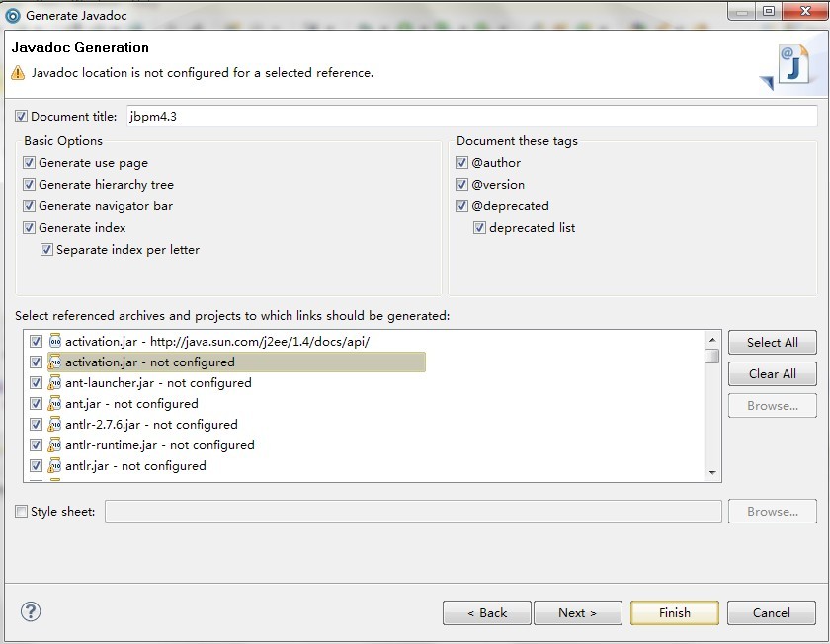Toggle the @author tag checkbox
830x644 pixels.
coord(461,163)
